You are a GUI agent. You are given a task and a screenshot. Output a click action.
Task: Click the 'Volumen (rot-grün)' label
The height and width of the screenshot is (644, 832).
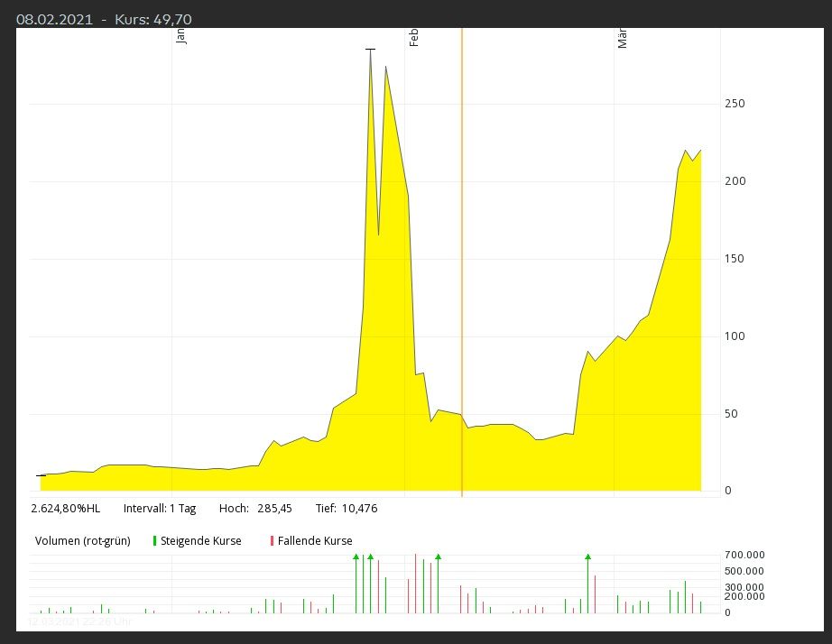tap(82, 541)
